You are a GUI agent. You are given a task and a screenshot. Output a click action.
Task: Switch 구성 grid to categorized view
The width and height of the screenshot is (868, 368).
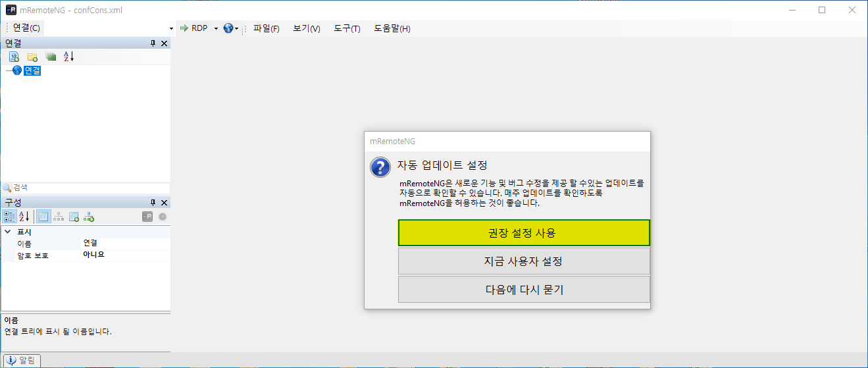9,216
